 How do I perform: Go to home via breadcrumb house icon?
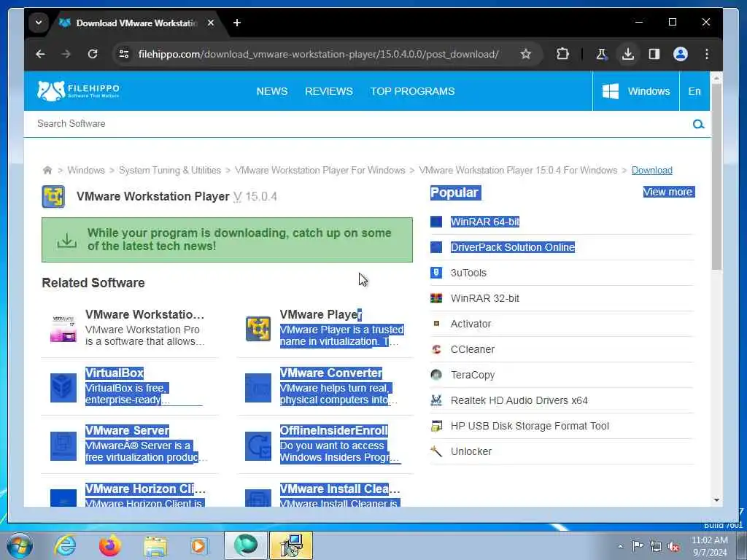pyautogui.click(x=47, y=170)
